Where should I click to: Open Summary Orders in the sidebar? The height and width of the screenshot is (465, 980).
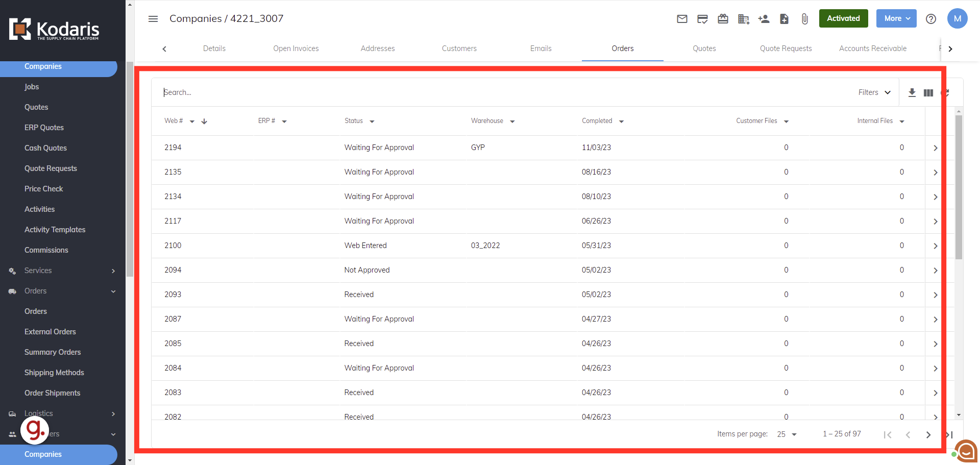53,352
